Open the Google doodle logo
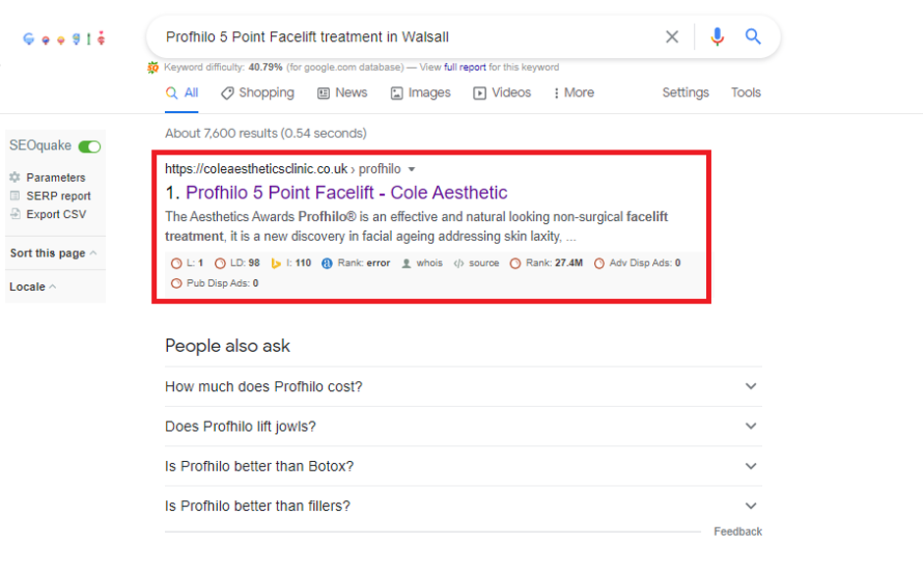Viewport: 924px width, 571px height. pos(64,38)
